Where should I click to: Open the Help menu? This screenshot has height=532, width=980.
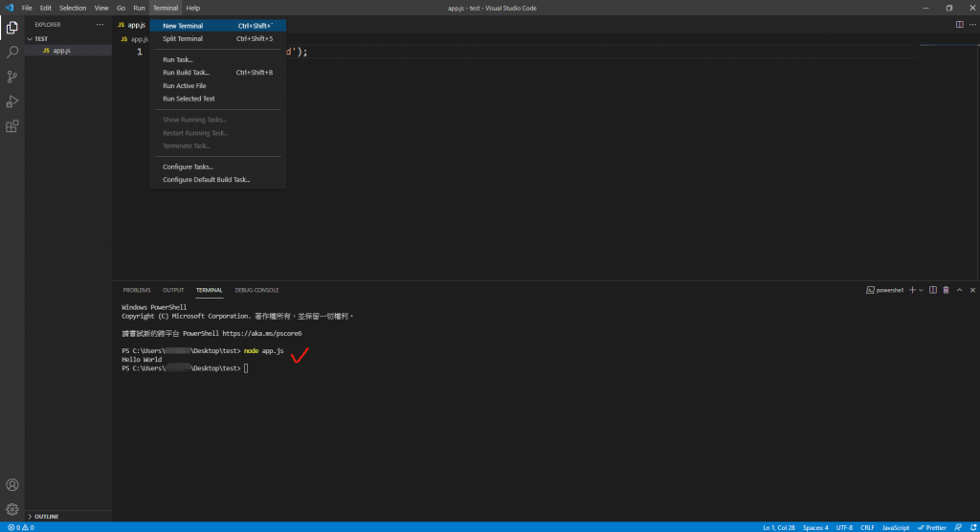pos(193,8)
